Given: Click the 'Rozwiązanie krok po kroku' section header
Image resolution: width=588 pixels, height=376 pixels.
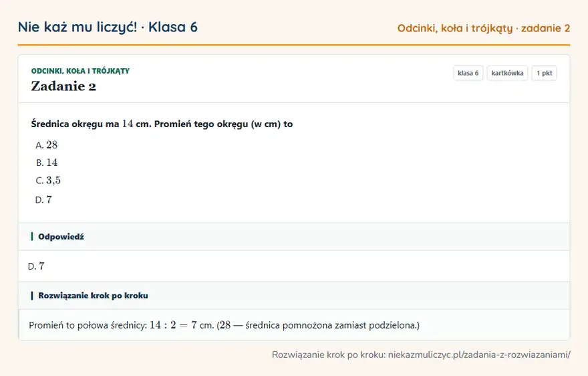Looking at the screenshot, I should point(294,296).
